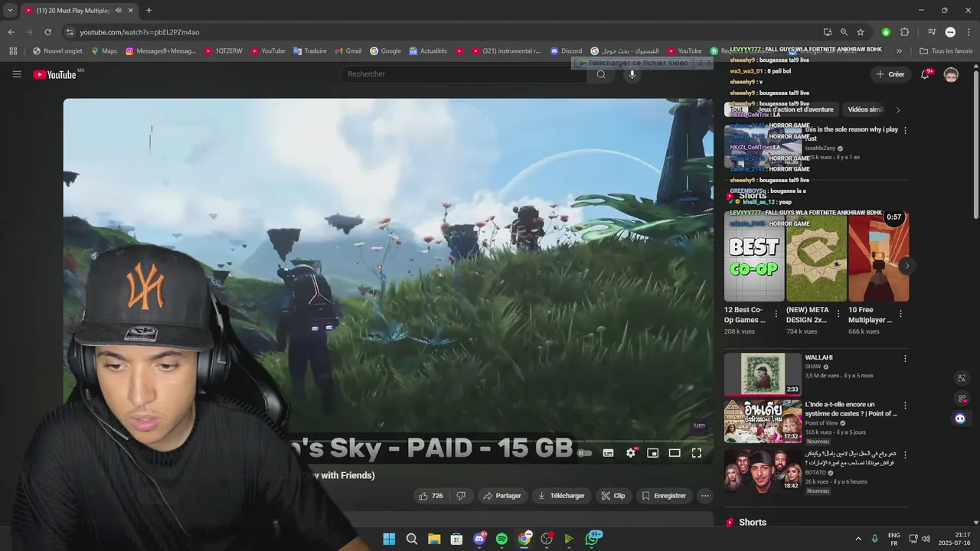Screen dimensions: 980x551
Task: Open the YouTube guide hamburger menu
Action: coord(16,74)
